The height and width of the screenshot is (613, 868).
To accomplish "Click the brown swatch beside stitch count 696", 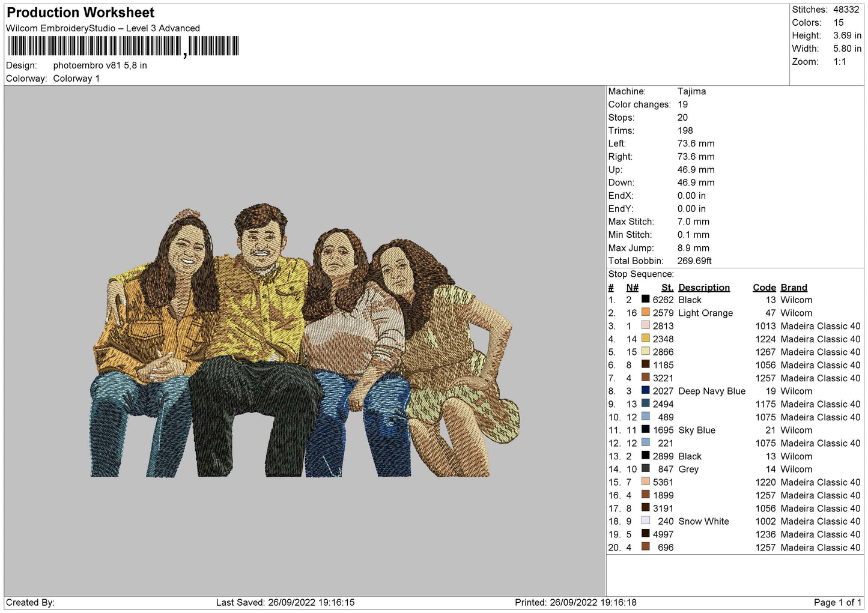I will click(645, 547).
